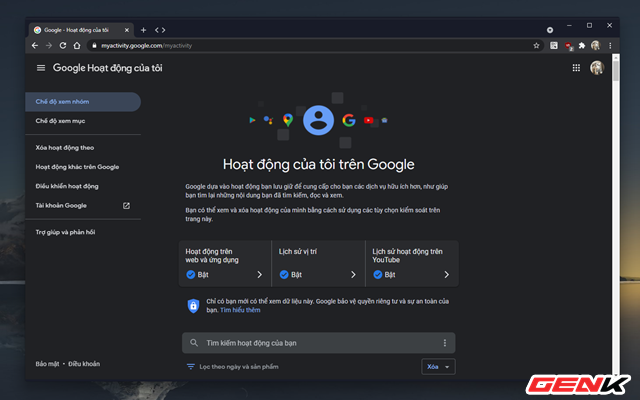Open the Google apps grid
The height and width of the screenshot is (400, 640).
coord(576,68)
